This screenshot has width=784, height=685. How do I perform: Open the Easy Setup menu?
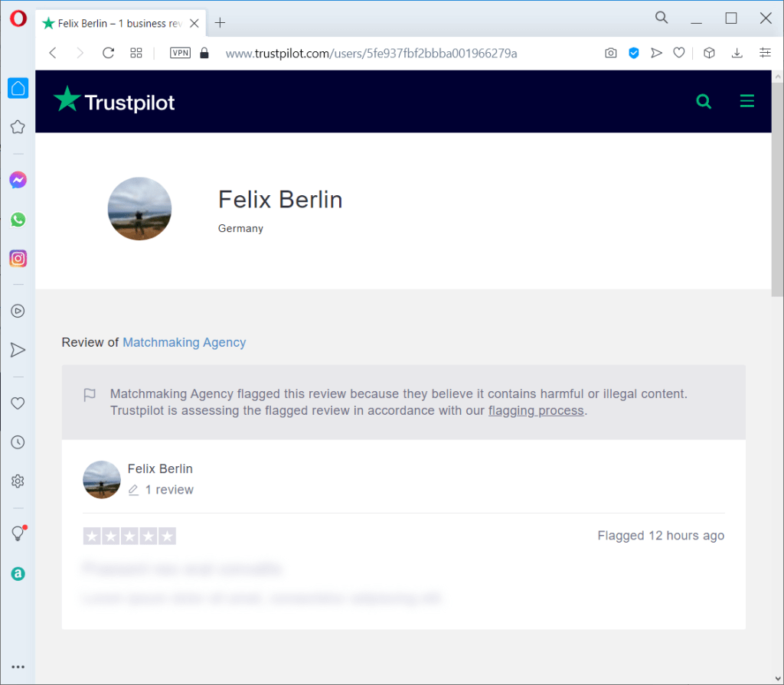(x=765, y=53)
